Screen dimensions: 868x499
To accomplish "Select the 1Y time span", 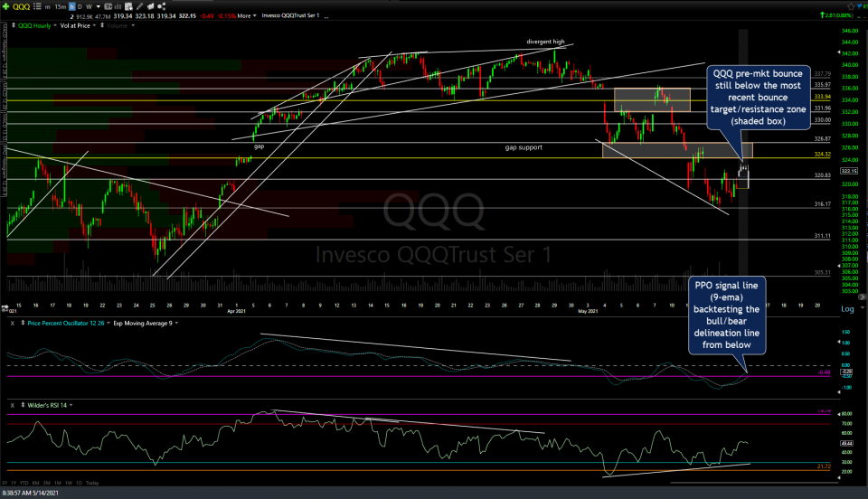I will 14,483.
